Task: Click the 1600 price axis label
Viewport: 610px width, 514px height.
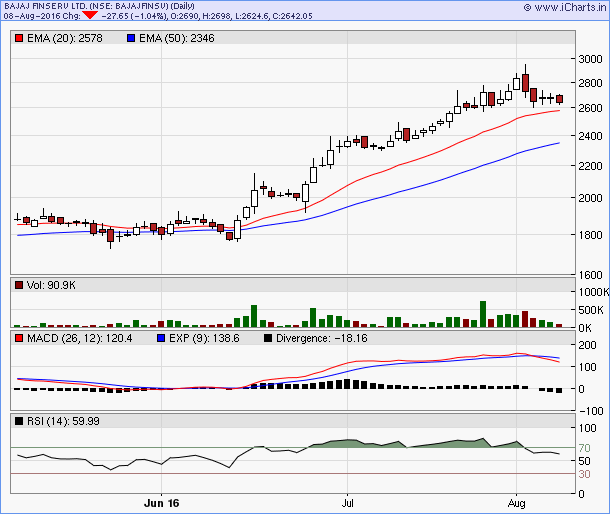Action: coord(590,275)
